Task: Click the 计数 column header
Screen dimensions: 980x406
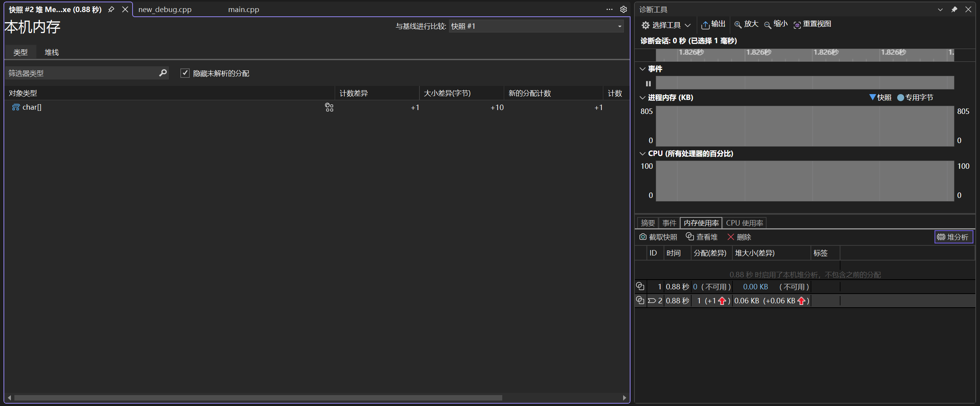Action: coord(616,93)
